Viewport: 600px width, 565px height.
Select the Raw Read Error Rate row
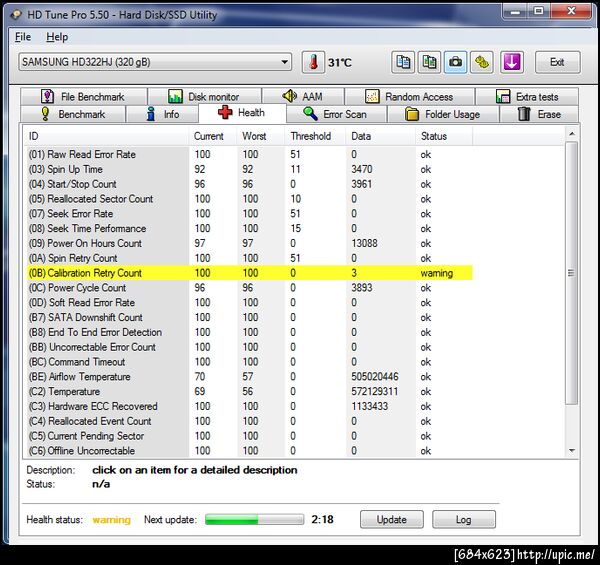249,155
